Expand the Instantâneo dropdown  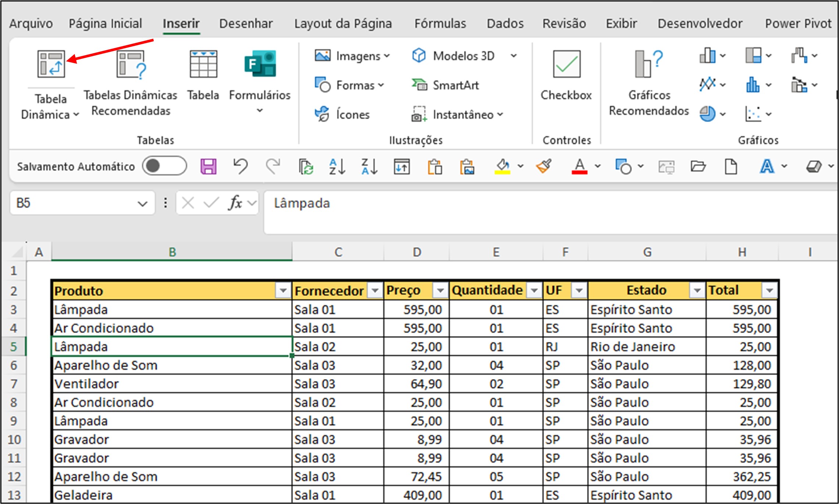pos(500,114)
